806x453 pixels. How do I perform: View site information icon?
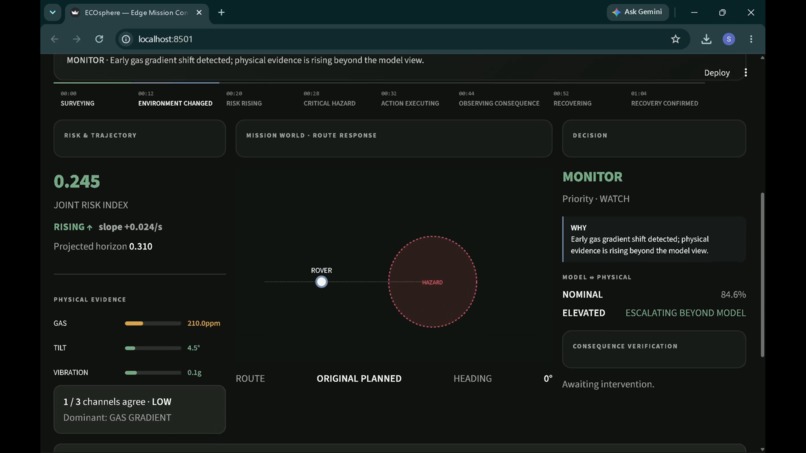126,39
